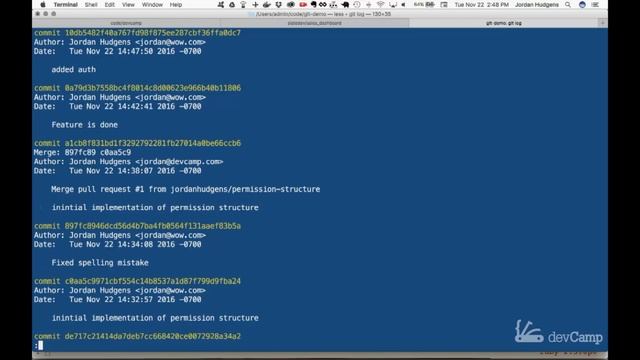The width and height of the screenshot is (640, 360).
Task: Click the jordan@devcamp.com author line
Action: pyautogui.click(x=129, y=162)
